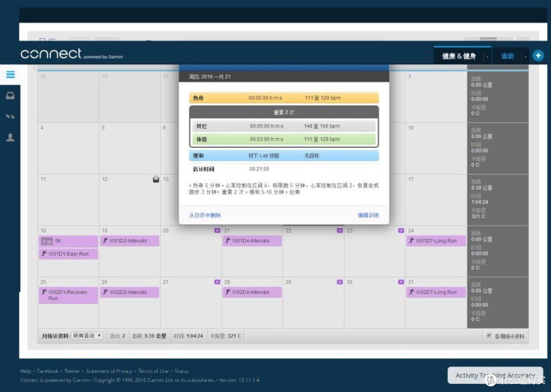Open W01D7-Long Run workout
The image size is (551, 392).
click(x=436, y=241)
